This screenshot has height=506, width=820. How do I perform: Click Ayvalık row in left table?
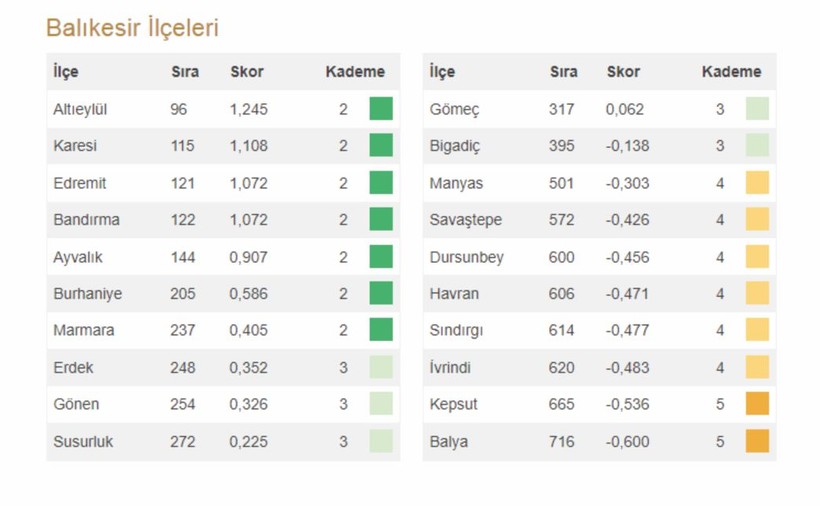pyautogui.click(x=78, y=257)
